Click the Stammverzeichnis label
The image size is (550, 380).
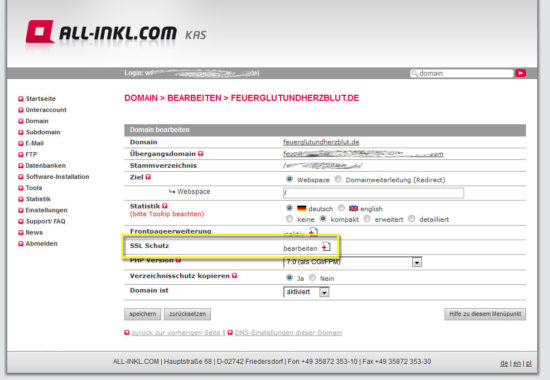(x=163, y=166)
